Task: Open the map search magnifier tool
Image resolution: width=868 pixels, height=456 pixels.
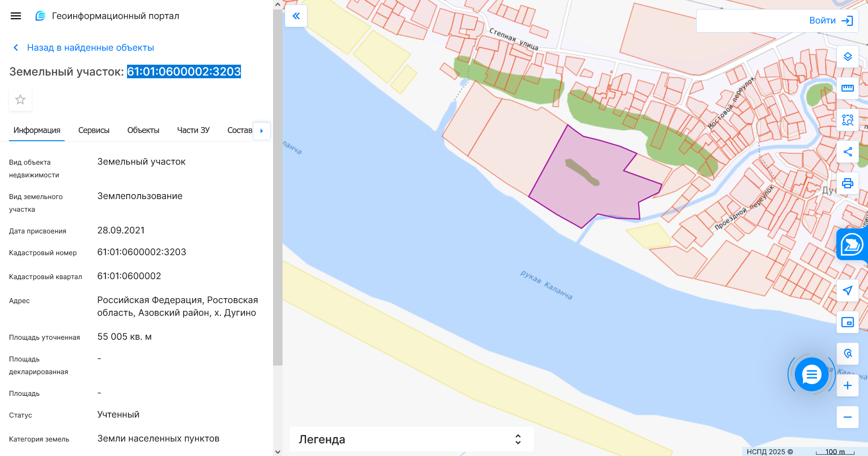Action: pyautogui.click(x=849, y=353)
